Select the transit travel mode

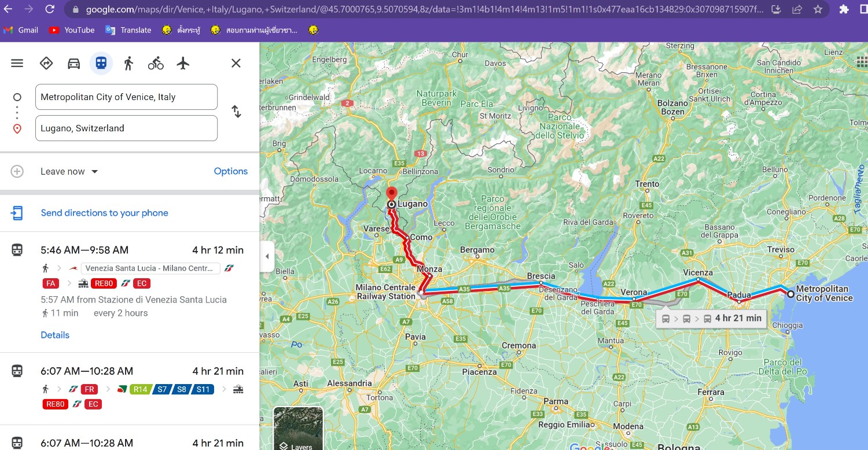click(101, 63)
